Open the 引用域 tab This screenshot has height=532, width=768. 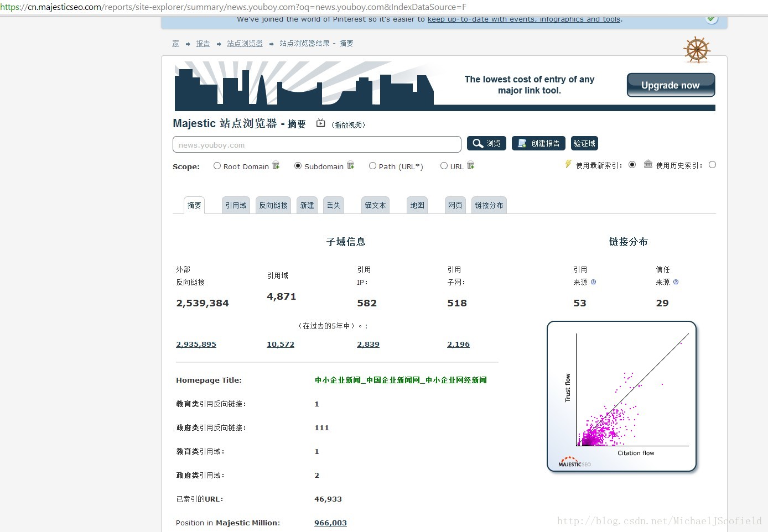236,205
